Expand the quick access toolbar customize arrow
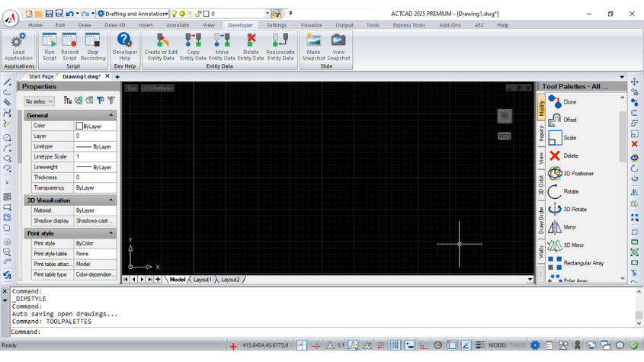The image size is (644, 362). (290, 14)
